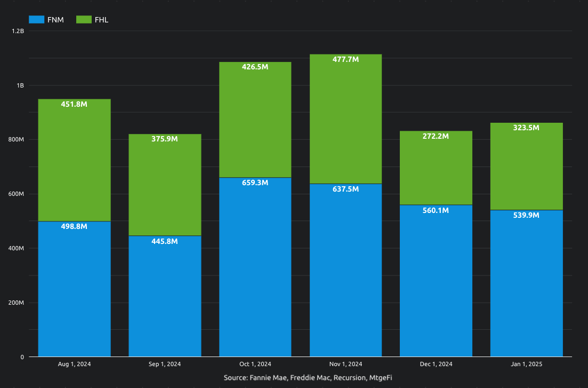Click the 800M y-axis tick label
The height and width of the screenshot is (388, 588).
click(x=16, y=140)
